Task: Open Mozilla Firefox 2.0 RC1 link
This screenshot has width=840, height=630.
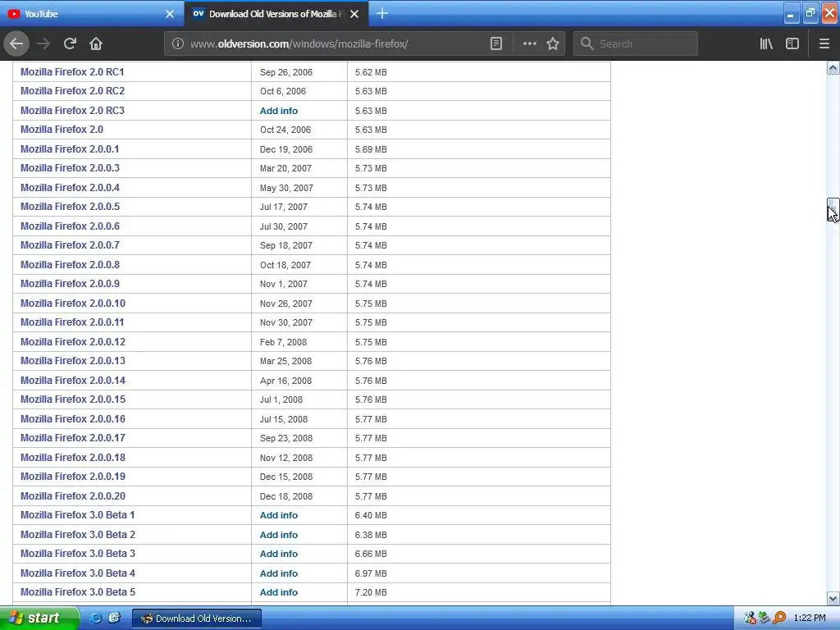Action: pyautogui.click(x=72, y=72)
